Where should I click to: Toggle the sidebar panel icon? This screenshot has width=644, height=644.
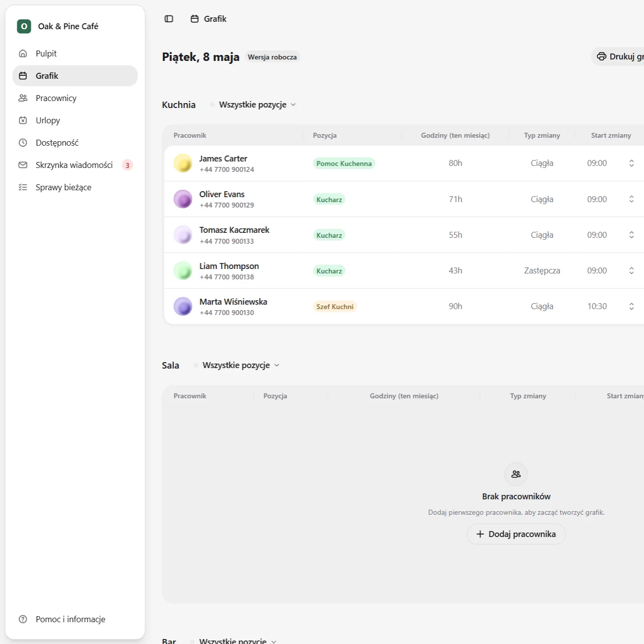click(x=169, y=19)
